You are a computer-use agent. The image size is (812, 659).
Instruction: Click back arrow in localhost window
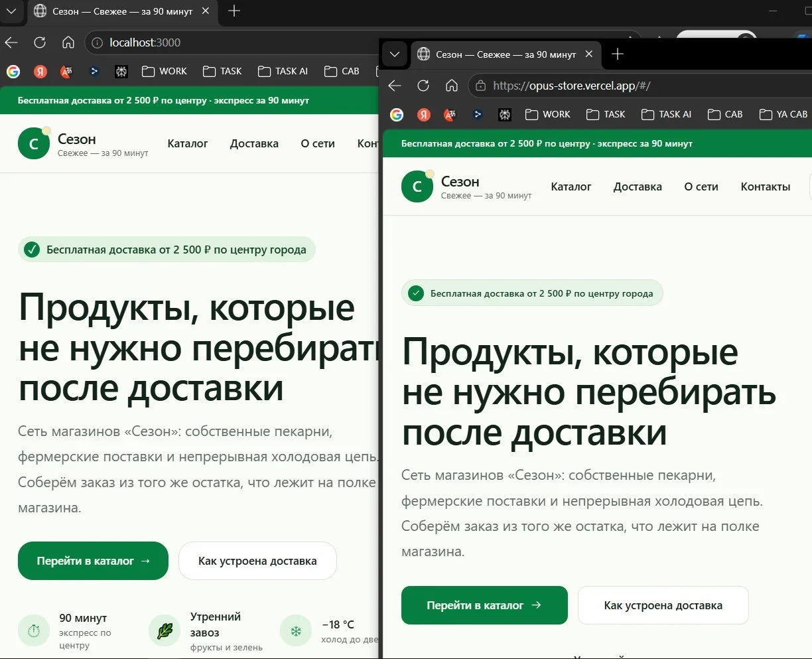tap(11, 42)
